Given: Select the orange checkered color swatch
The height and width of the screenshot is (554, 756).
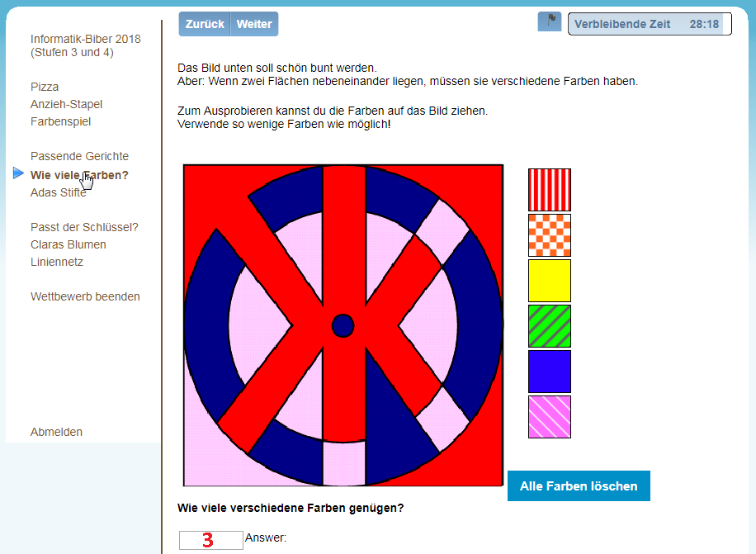Looking at the screenshot, I should (x=550, y=235).
